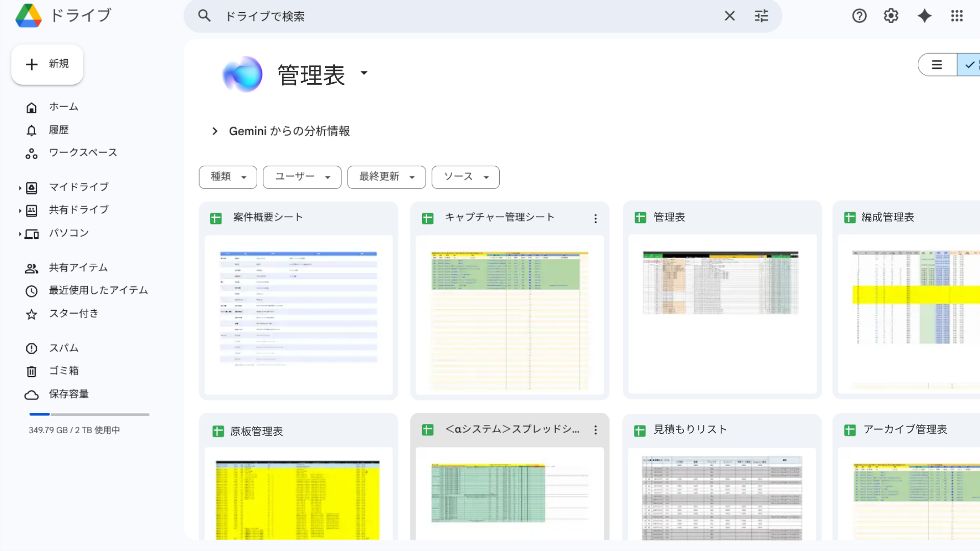Open the Settings gear icon
Screen dimensions: 980x551
point(891,16)
